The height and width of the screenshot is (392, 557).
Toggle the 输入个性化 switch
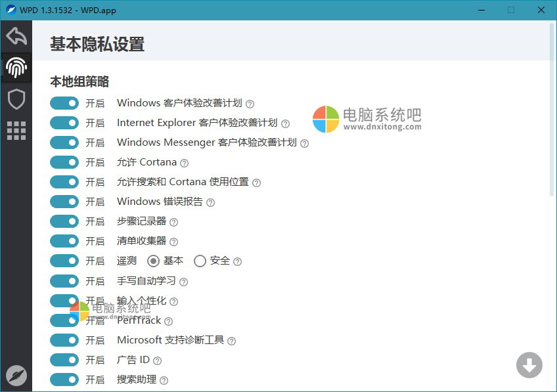(64, 301)
